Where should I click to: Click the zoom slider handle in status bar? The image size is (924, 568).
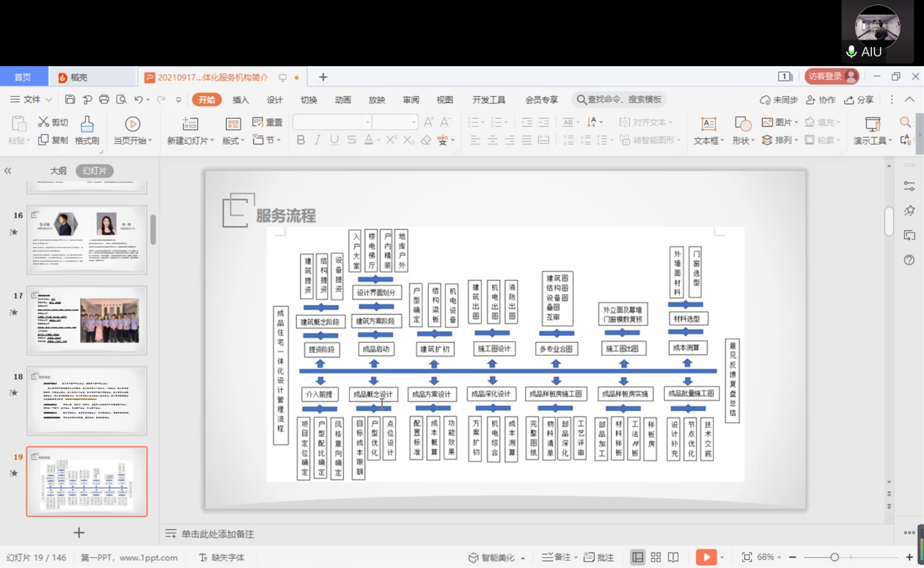(x=835, y=558)
